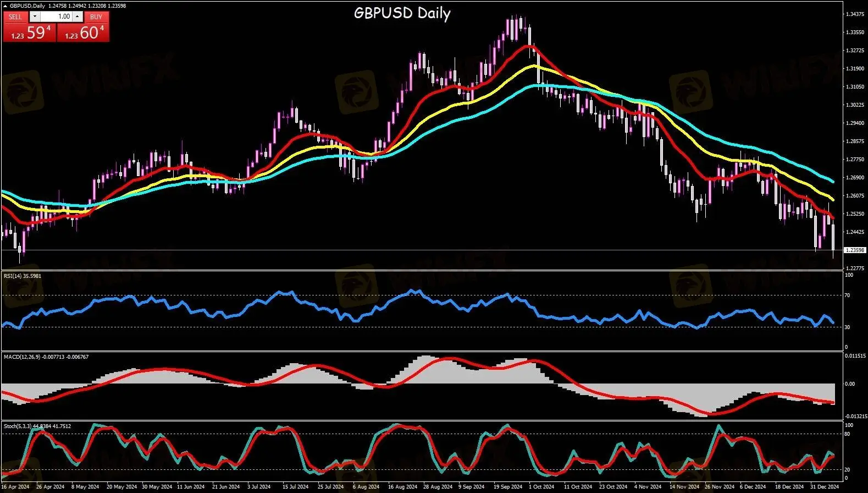Click the 21 Jun 2024 date label
Viewport: 868px width, 493px height.
point(226,487)
